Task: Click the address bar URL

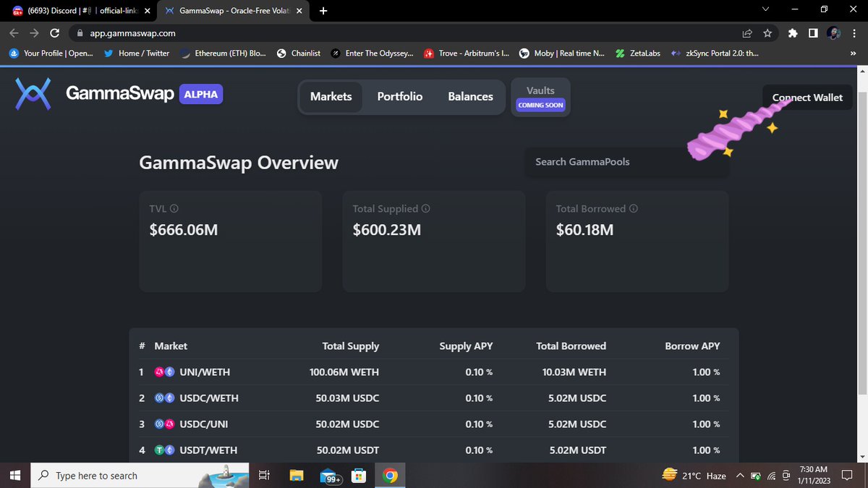Action: [132, 33]
